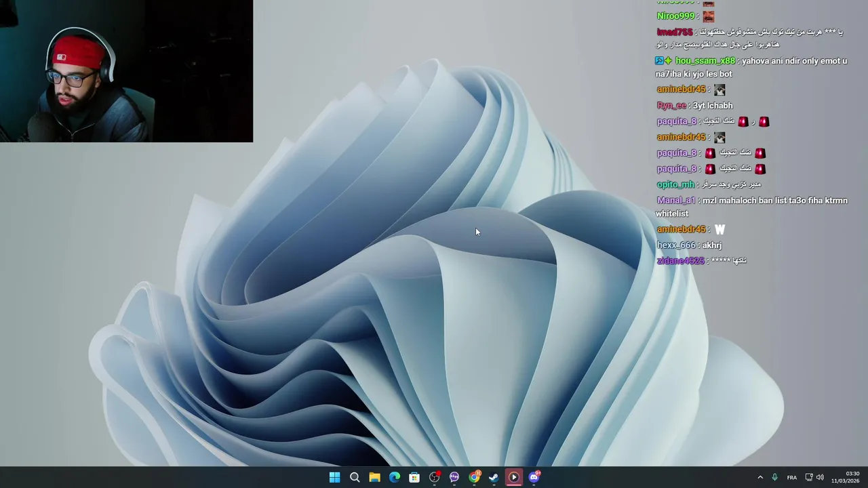Open Discord from the taskbar
Image resolution: width=868 pixels, height=488 pixels.
click(x=534, y=477)
